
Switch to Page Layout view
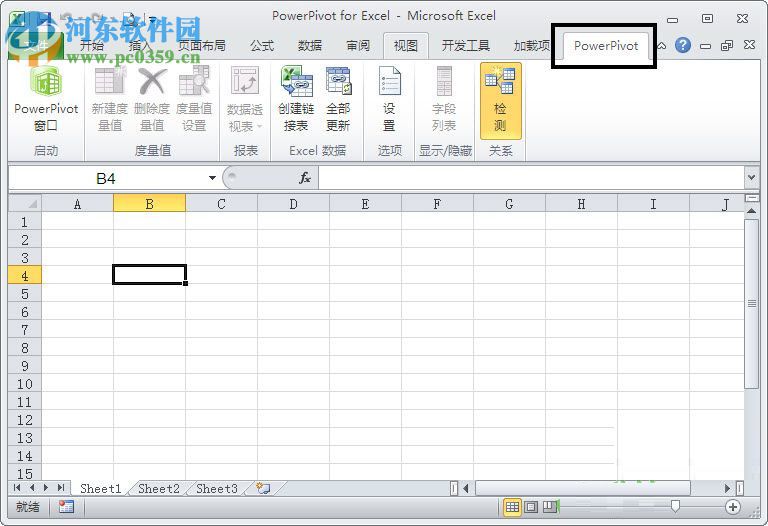click(x=531, y=507)
